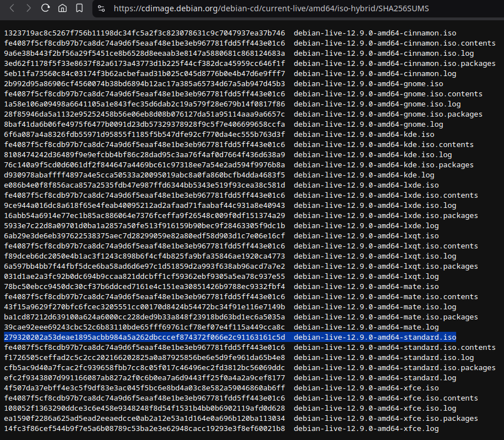Select filename debian-live-12.9.0-amd64-mate.iso

[366, 286]
